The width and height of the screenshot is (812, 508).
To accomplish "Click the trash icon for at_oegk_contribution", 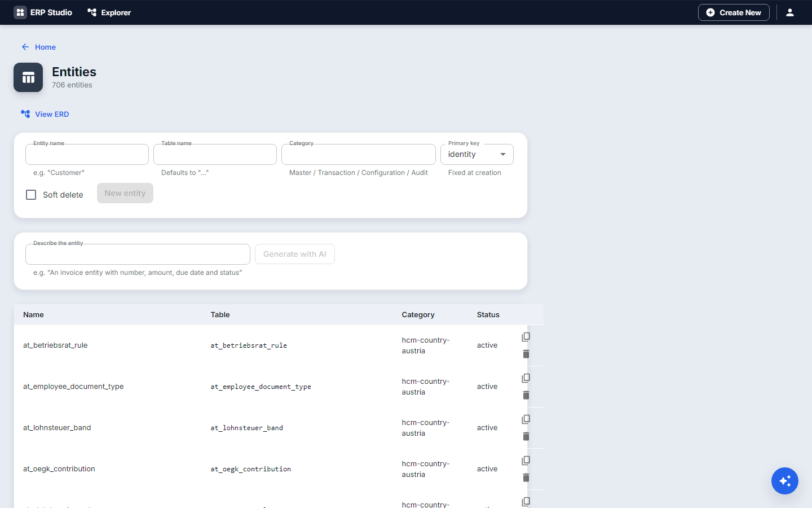I will coord(526,478).
